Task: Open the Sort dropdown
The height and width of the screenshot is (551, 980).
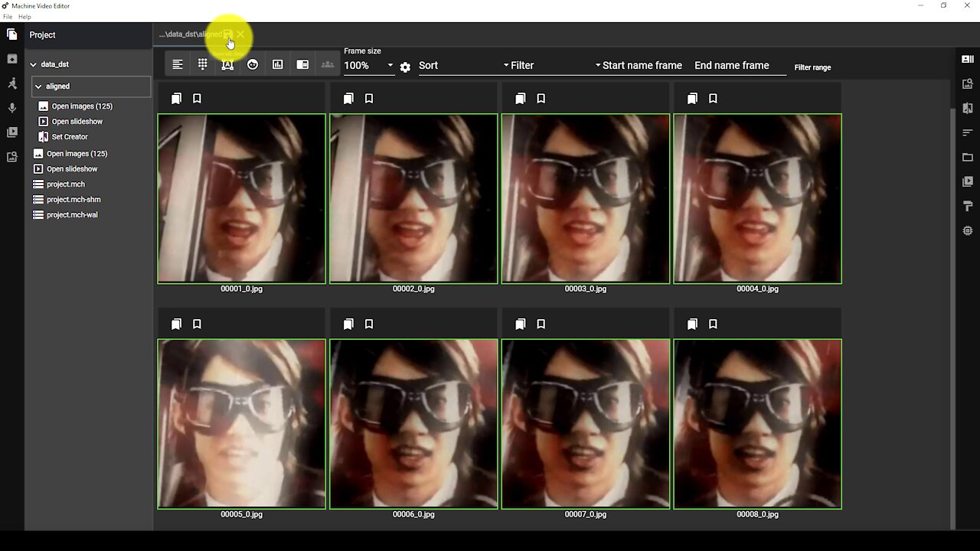Action: coord(464,66)
